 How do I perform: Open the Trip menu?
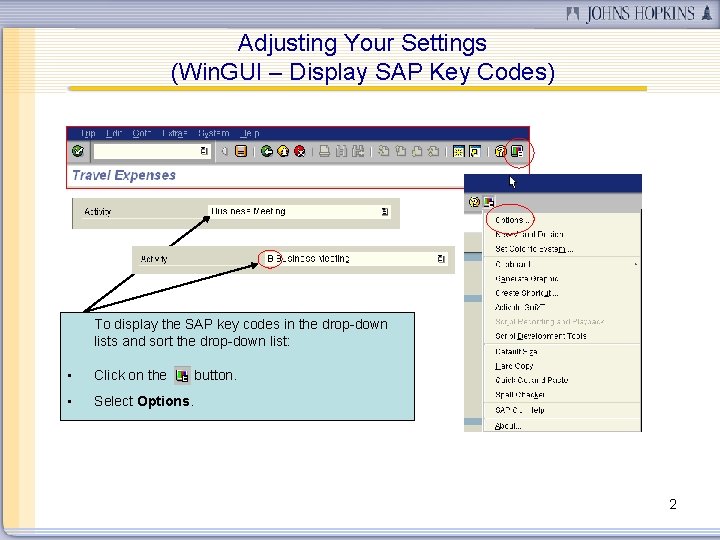(88, 133)
